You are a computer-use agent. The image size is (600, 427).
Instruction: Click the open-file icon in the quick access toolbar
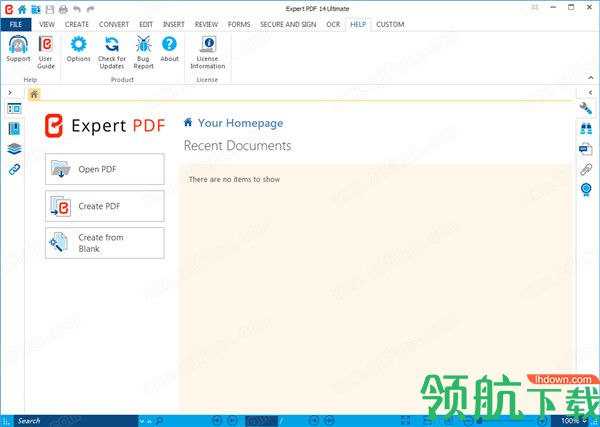click(x=36, y=9)
